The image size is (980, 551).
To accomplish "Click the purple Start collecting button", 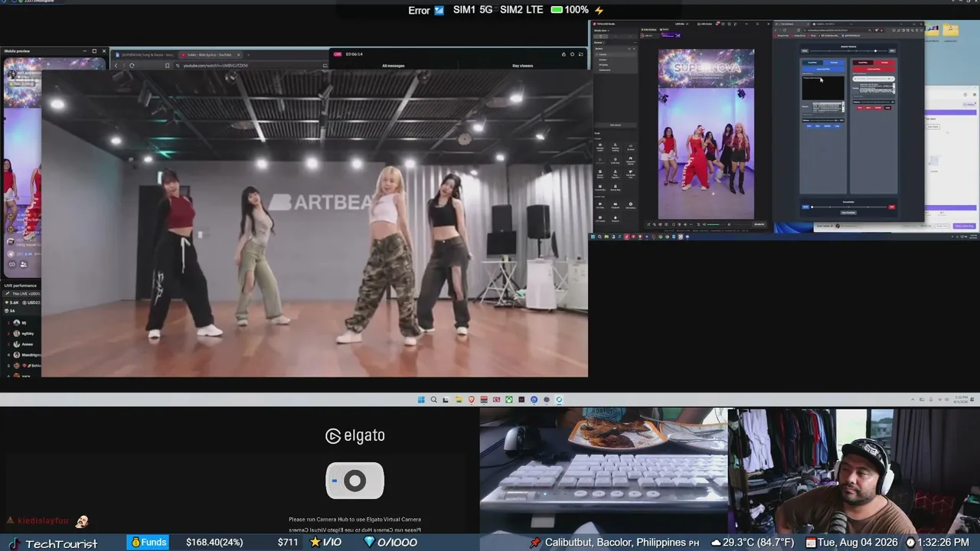I will pyautogui.click(x=964, y=226).
